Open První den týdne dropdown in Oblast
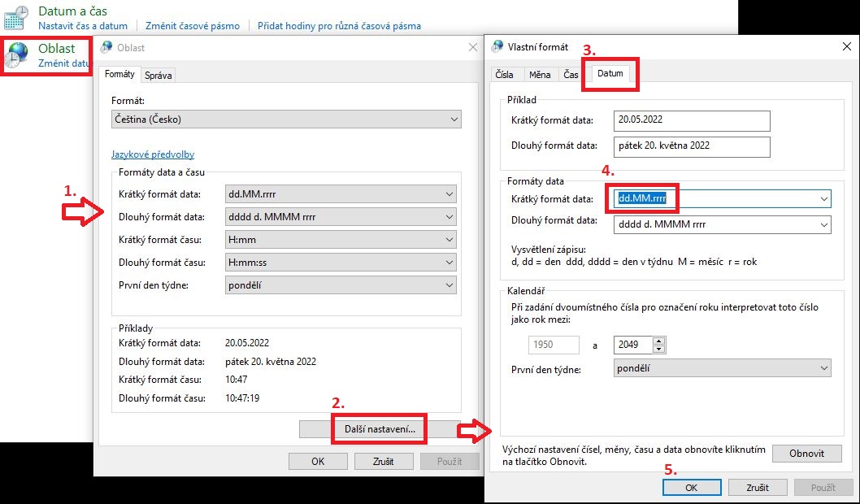 point(449,285)
